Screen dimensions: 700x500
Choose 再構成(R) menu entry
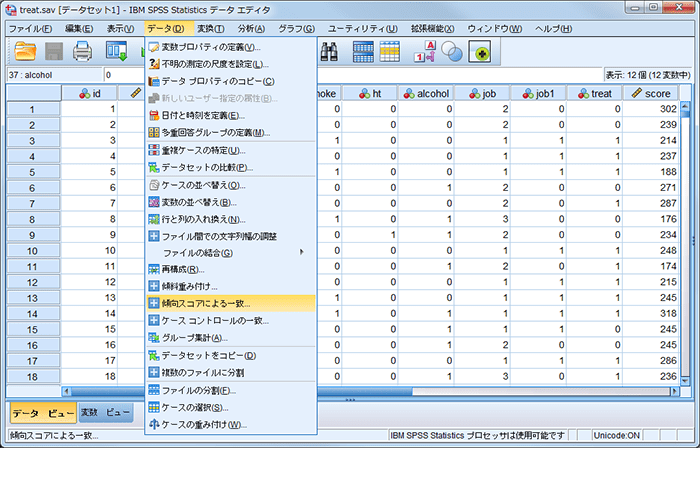click(x=231, y=270)
